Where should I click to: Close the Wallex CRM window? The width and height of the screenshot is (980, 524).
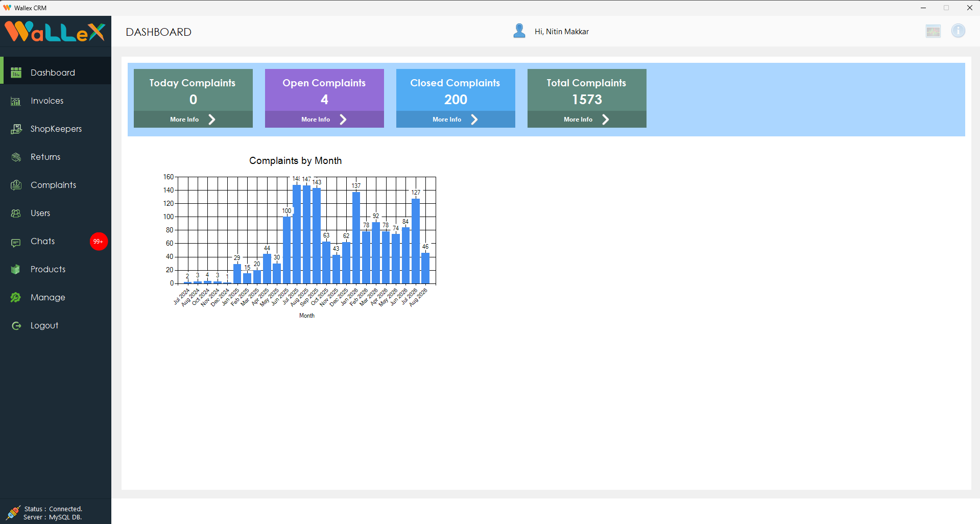tap(969, 8)
